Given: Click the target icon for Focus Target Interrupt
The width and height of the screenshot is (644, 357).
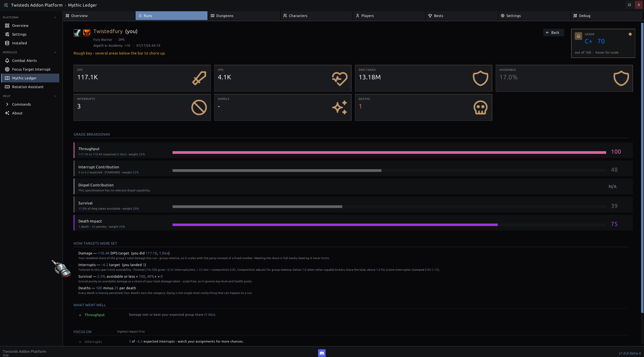Looking at the screenshot, I should 7,69.
